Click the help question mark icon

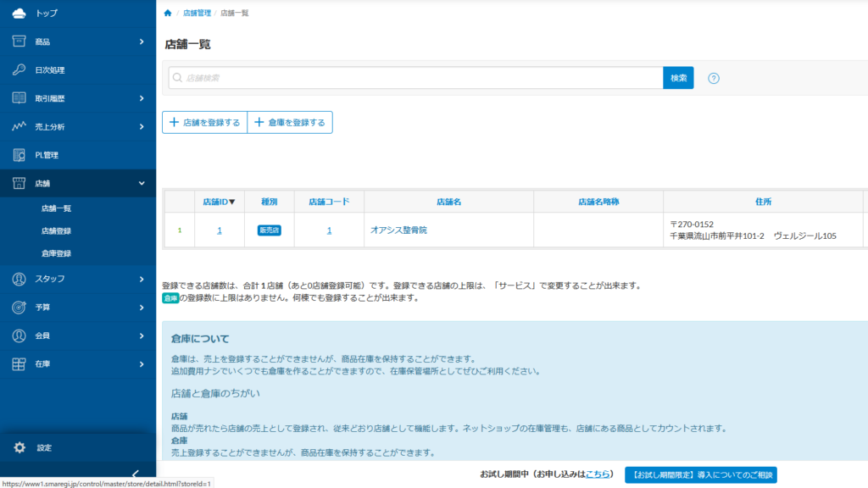(x=714, y=78)
